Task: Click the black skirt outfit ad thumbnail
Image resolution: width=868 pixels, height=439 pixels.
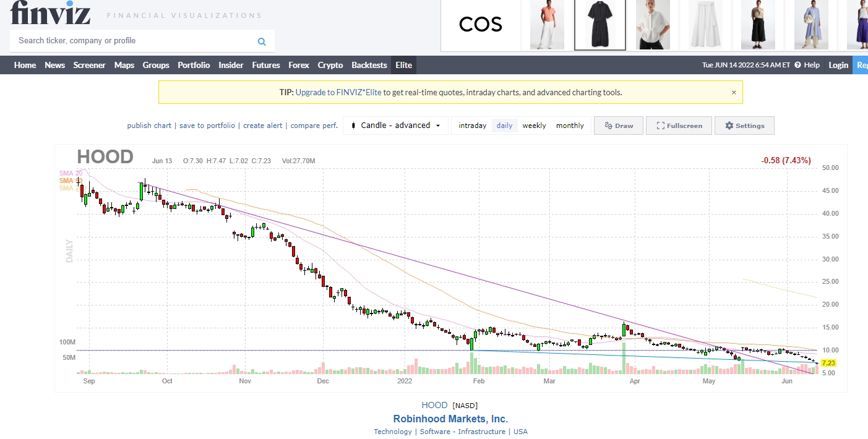Action: click(x=758, y=25)
